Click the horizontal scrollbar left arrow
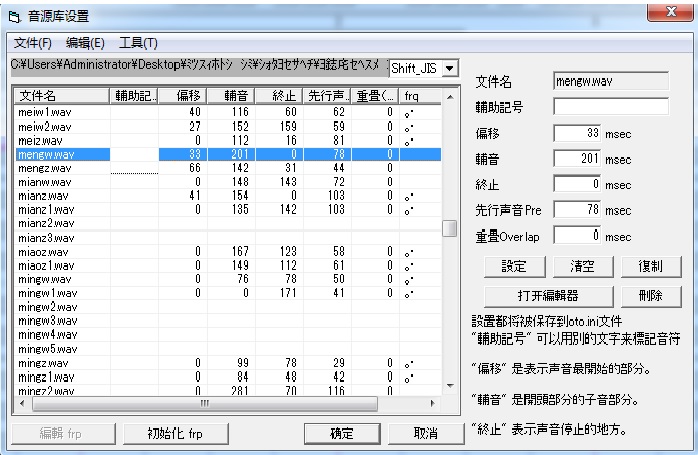Viewport: 698px width, 455px height. pos(22,403)
